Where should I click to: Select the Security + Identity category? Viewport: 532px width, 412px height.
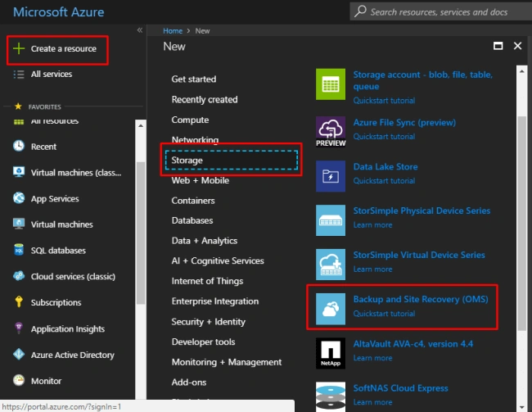pyautogui.click(x=209, y=322)
